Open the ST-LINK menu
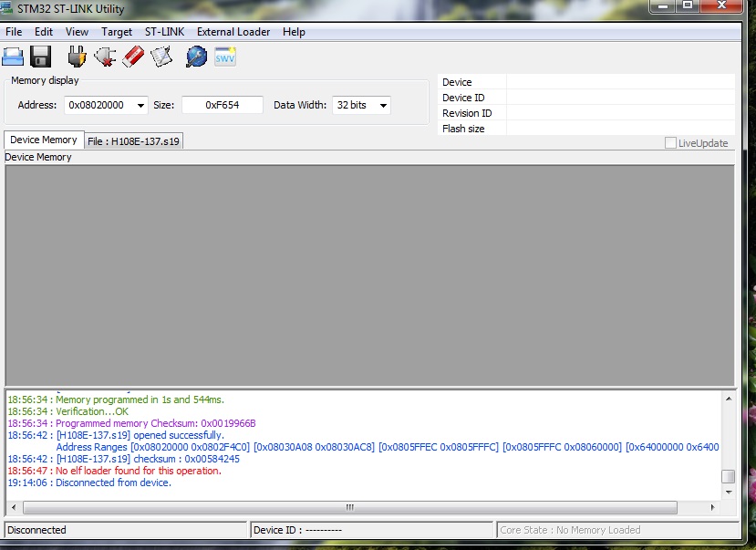Image resolution: width=756 pixels, height=550 pixels. coord(164,32)
